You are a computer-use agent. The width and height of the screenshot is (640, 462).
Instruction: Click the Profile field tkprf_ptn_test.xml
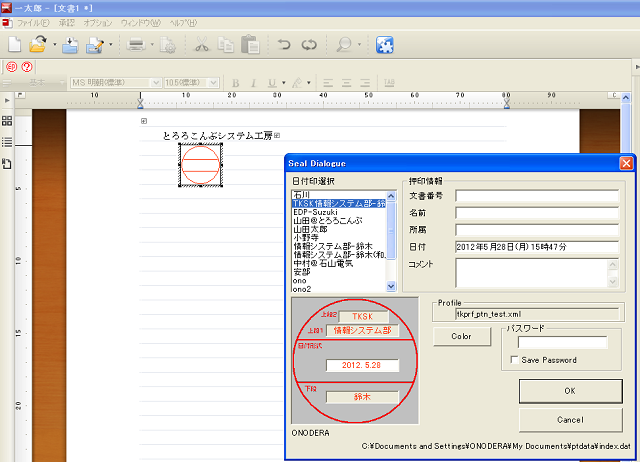click(537, 314)
